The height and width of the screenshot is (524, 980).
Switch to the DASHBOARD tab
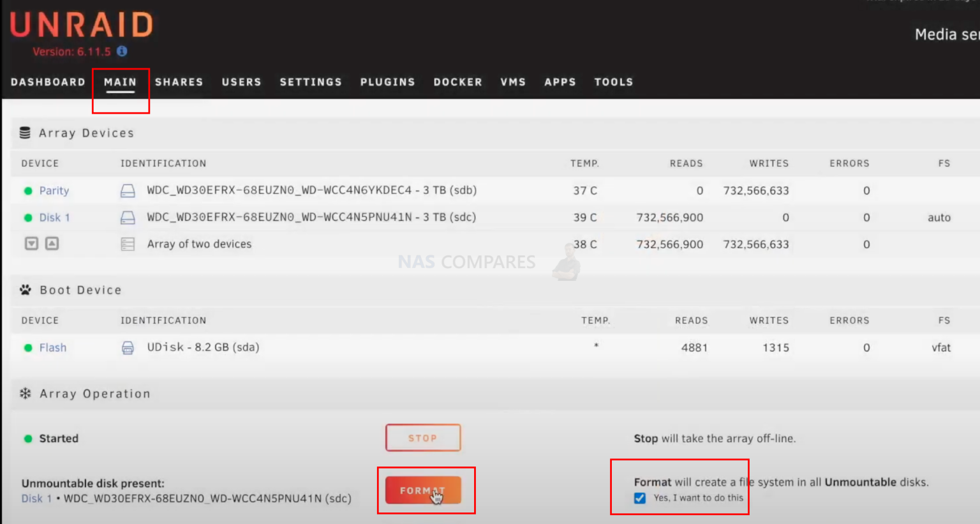coord(48,82)
